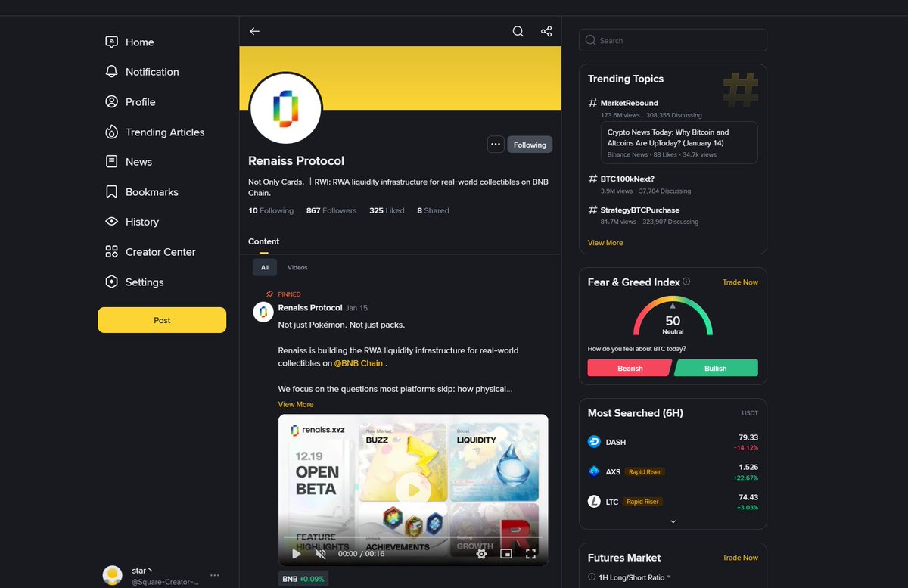Click the small post author avatar
908x588 pixels.
pyautogui.click(x=263, y=312)
